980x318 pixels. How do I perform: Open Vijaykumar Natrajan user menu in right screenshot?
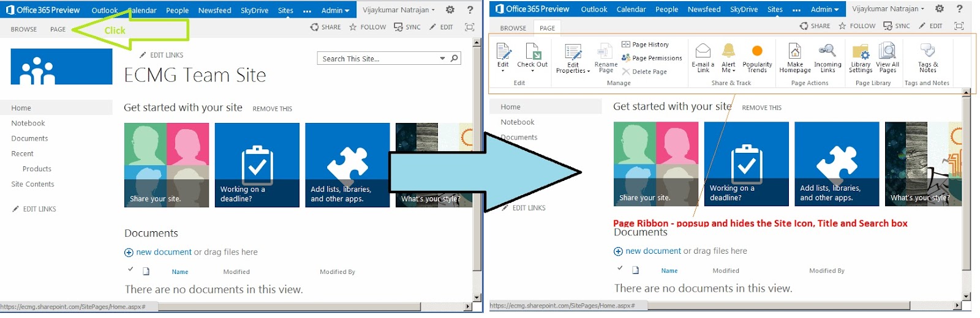click(x=888, y=9)
